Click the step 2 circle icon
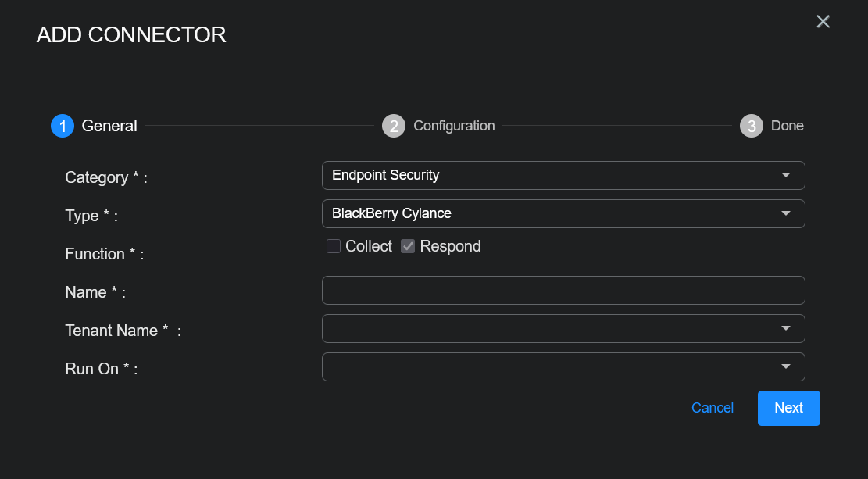The height and width of the screenshot is (479, 868). click(x=394, y=126)
